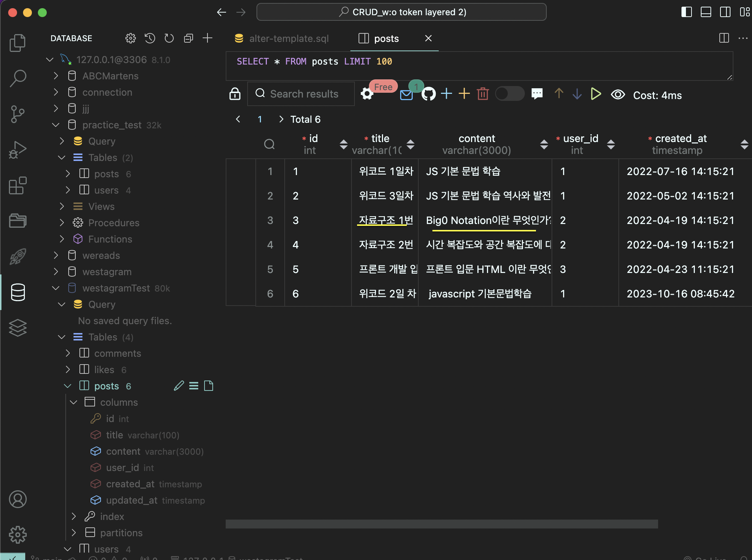Close the posts tab
The width and height of the screenshot is (752, 560).
(428, 38)
